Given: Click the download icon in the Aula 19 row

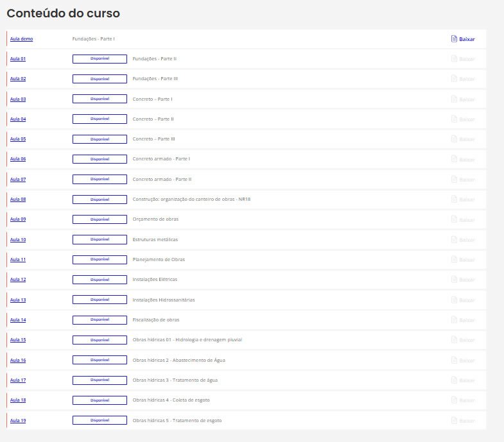Looking at the screenshot, I should [454, 420].
